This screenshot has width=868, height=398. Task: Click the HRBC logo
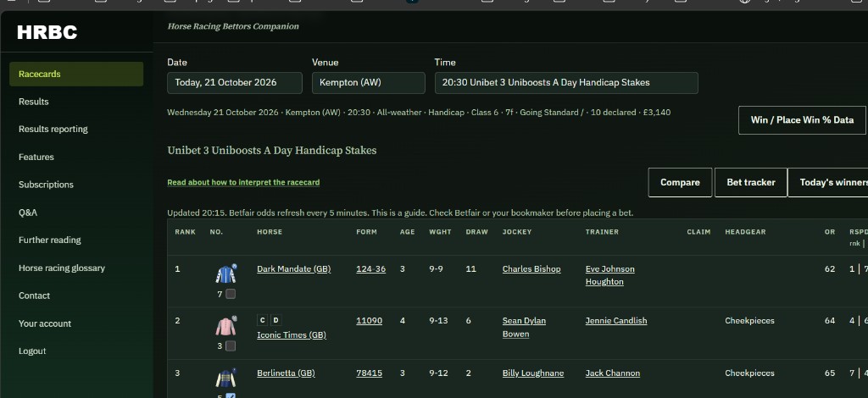(47, 33)
